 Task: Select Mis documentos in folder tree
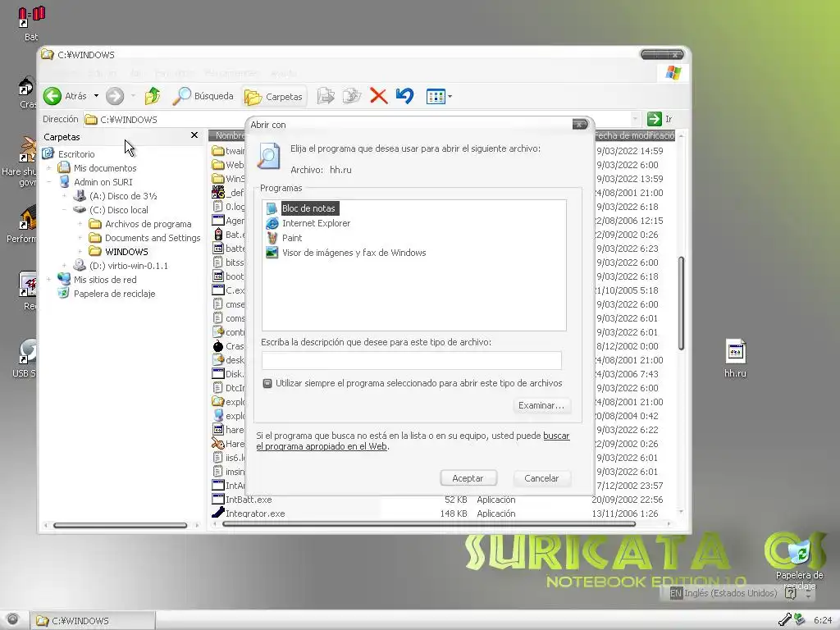click(x=105, y=168)
